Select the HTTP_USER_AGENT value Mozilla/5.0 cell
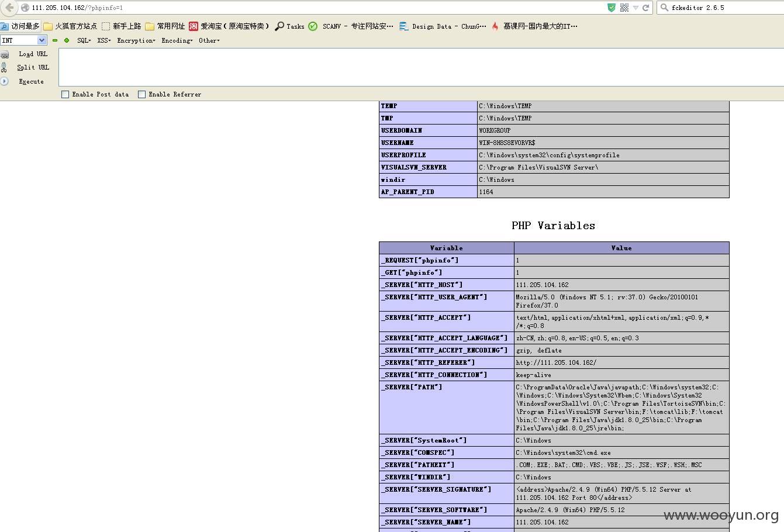 pos(621,301)
